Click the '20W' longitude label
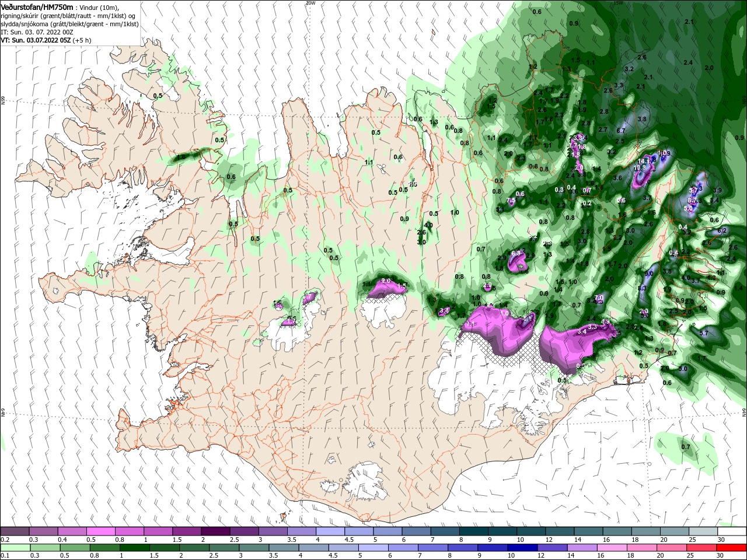Screen dimensions: 747x560 (310, 2)
